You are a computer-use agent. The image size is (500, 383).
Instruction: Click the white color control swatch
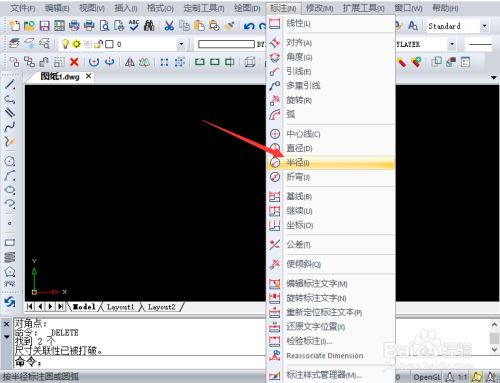click(x=226, y=44)
